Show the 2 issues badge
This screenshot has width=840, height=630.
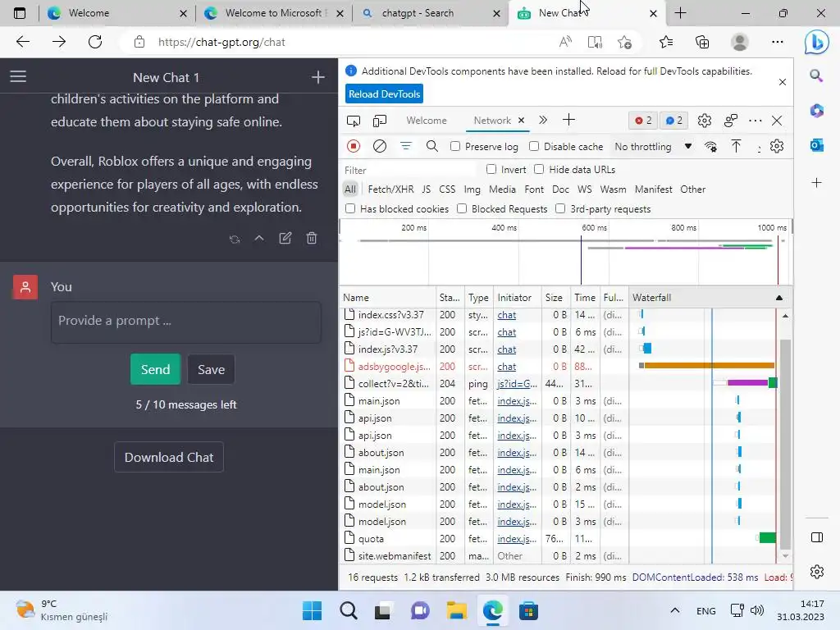(674, 121)
